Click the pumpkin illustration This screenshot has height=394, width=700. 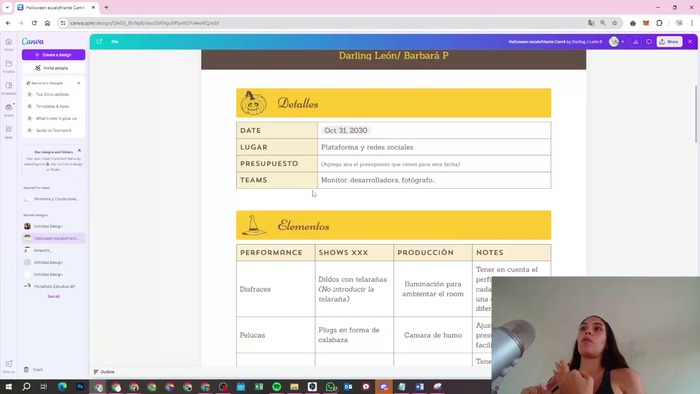click(x=254, y=103)
